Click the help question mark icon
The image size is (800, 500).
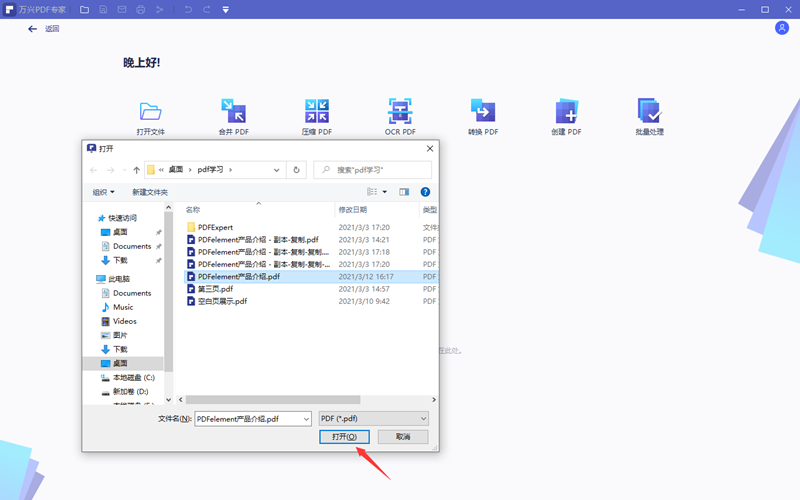tap(425, 191)
